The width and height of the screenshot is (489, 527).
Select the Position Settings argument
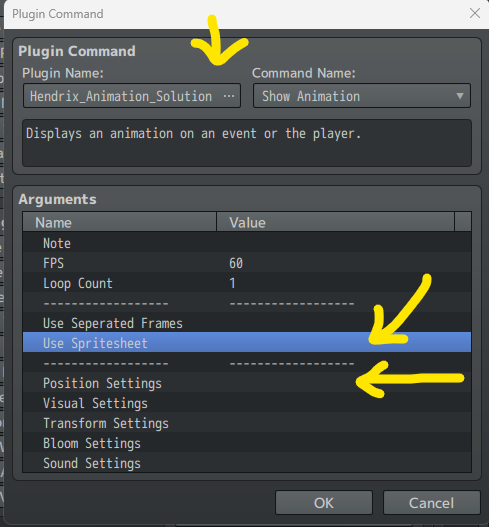(247, 383)
